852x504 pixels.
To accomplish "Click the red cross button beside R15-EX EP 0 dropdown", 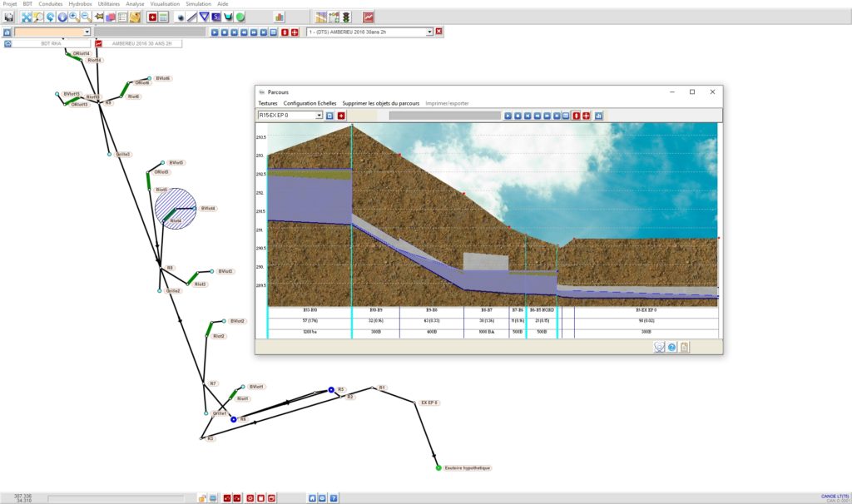I will [x=341, y=116].
